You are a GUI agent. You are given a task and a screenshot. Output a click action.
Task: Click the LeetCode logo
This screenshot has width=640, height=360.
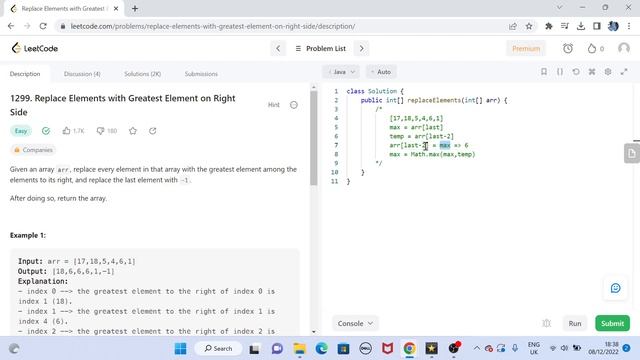[x=35, y=48]
